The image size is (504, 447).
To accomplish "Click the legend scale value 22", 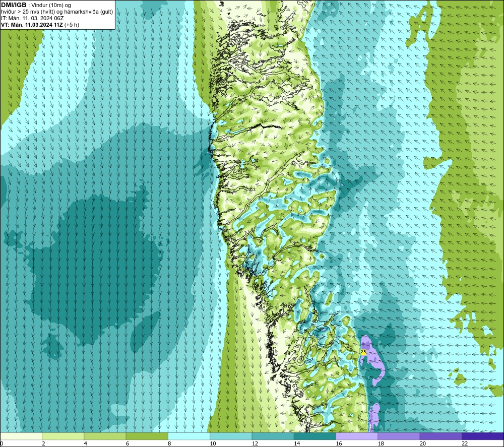I will tap(465, 443).
